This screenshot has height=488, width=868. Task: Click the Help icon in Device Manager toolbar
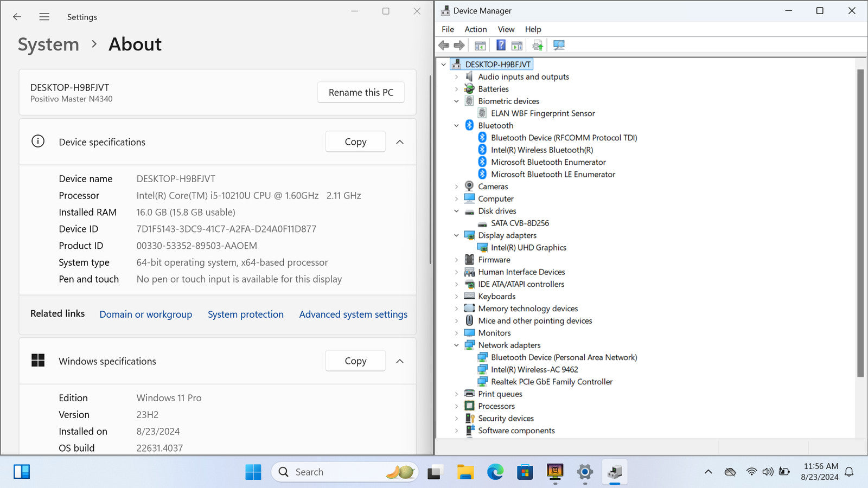click(x=501, y=45)
